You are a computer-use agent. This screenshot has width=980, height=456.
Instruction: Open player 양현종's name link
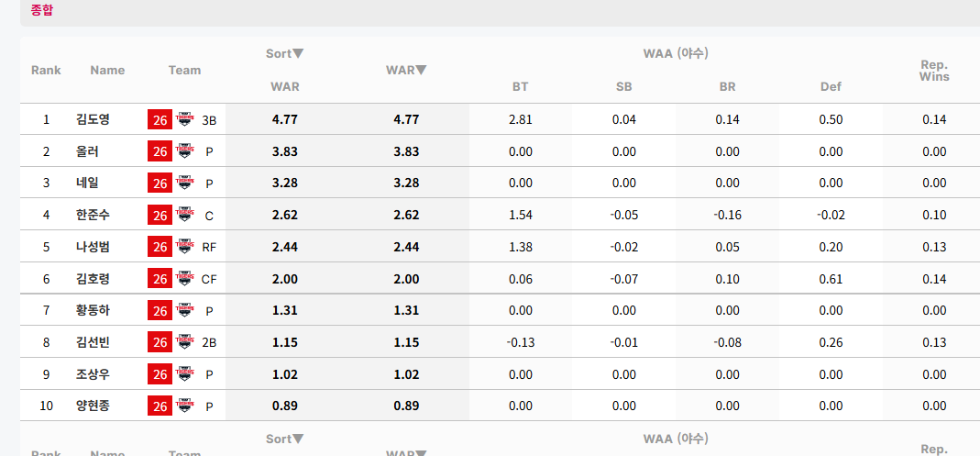tap(93, 406)
